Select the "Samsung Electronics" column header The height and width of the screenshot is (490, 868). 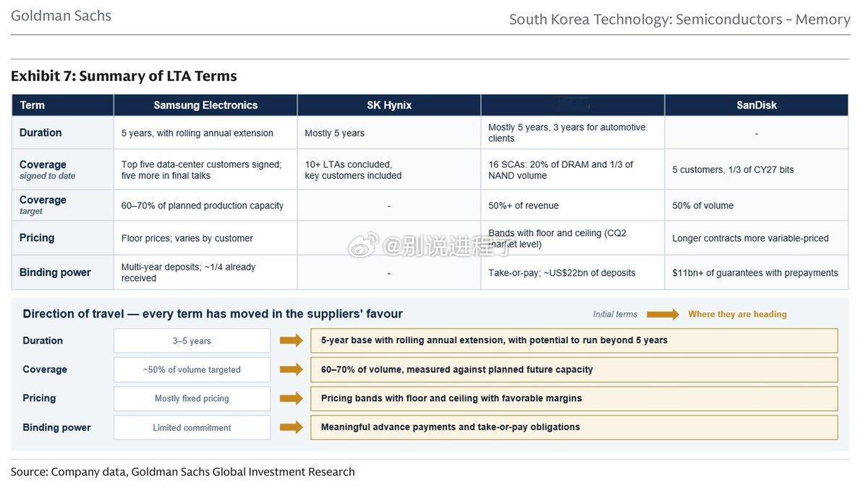(205, 105)
